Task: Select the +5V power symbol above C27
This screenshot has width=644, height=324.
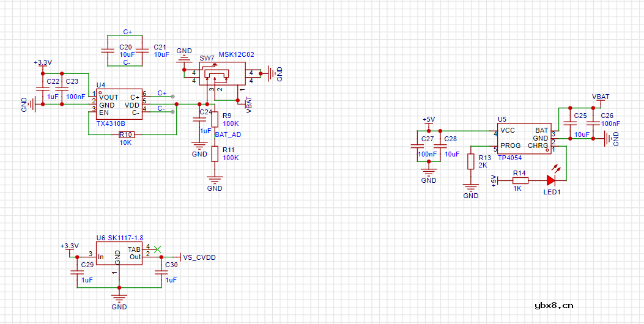Action: [x=429, y=120]
